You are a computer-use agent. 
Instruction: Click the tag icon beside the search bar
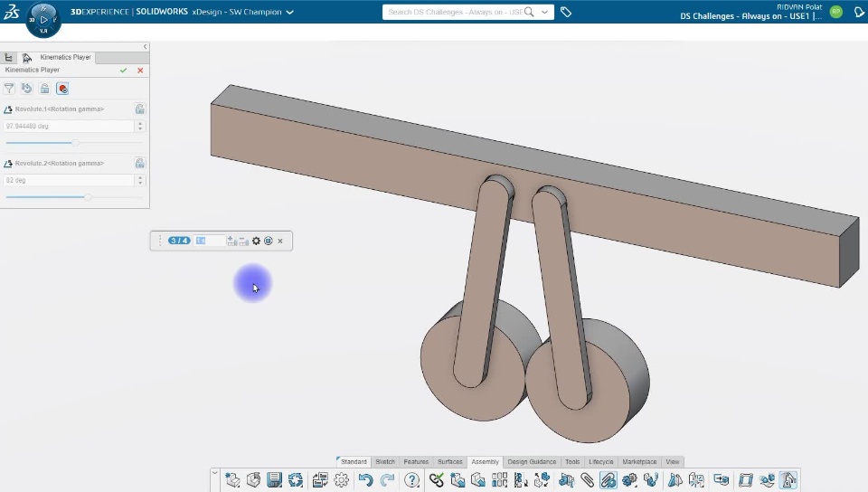[566, 13]
